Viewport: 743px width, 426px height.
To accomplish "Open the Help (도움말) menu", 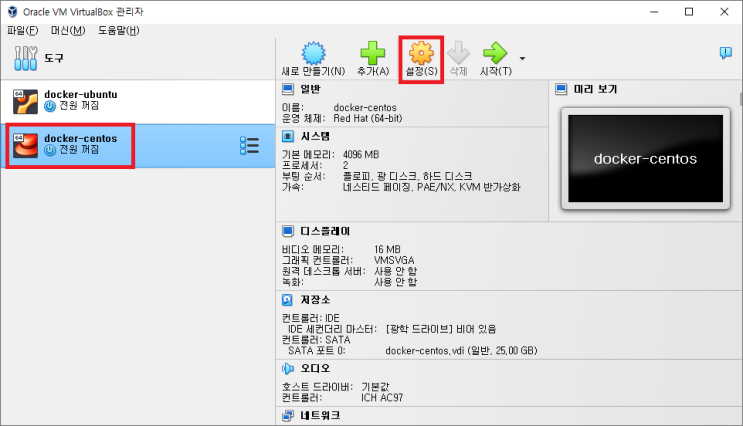I will (118, 30).
